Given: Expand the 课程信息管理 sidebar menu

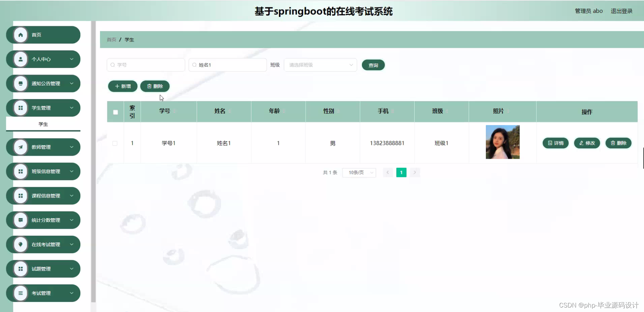Looking at the screenshot, I should coord(43,195).
